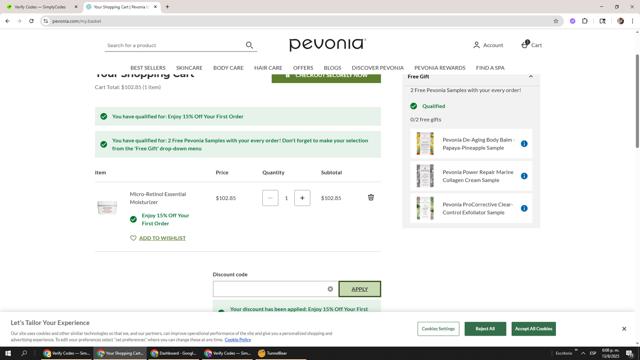Screen dimensions: 640x360
Task: Click Accept All Cookies
Action: pyautogui.click(x=533, y=329)
